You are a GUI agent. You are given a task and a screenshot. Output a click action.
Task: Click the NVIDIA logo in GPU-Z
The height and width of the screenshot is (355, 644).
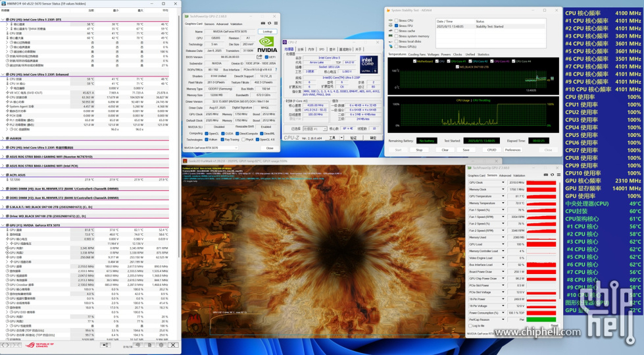[x=267, y=44]
